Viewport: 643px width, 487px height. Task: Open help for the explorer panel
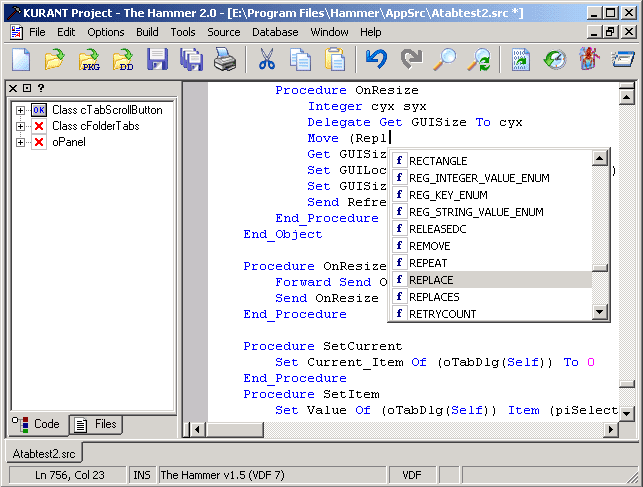[x=41, y=88]
